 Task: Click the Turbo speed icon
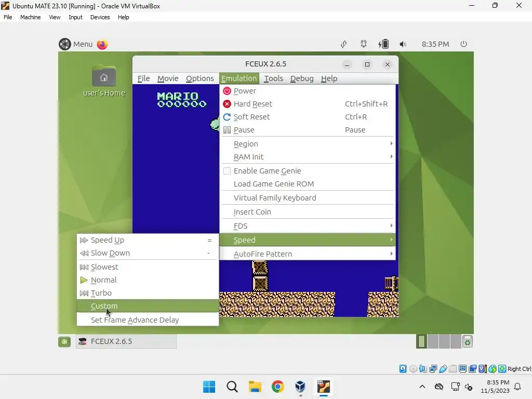click(84, 293)
